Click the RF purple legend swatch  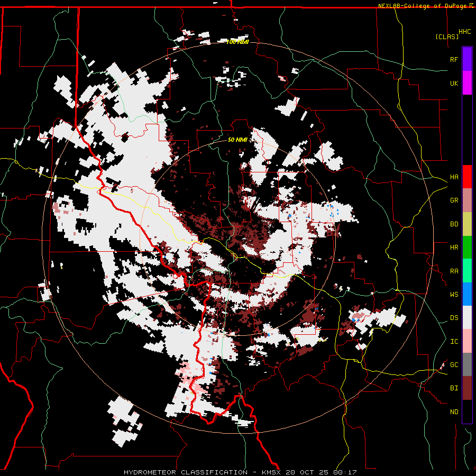click(x=467, y=59)
